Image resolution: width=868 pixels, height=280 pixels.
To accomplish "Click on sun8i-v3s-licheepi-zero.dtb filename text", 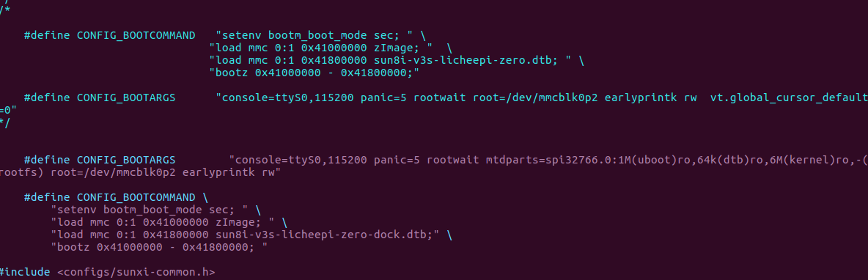I will click(x=473, y=61).
